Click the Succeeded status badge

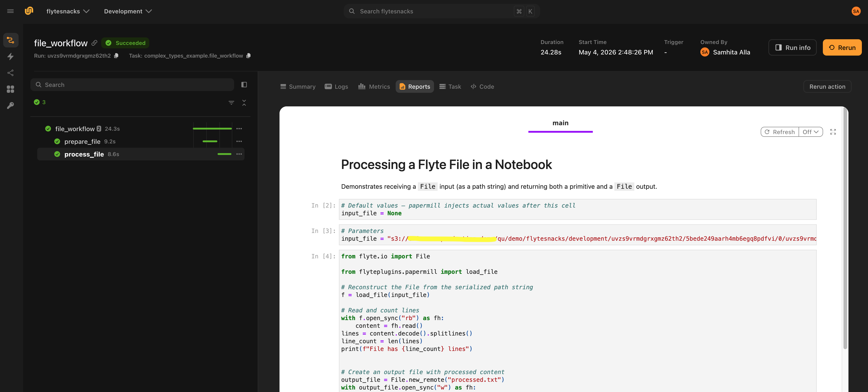coord(125,43)
